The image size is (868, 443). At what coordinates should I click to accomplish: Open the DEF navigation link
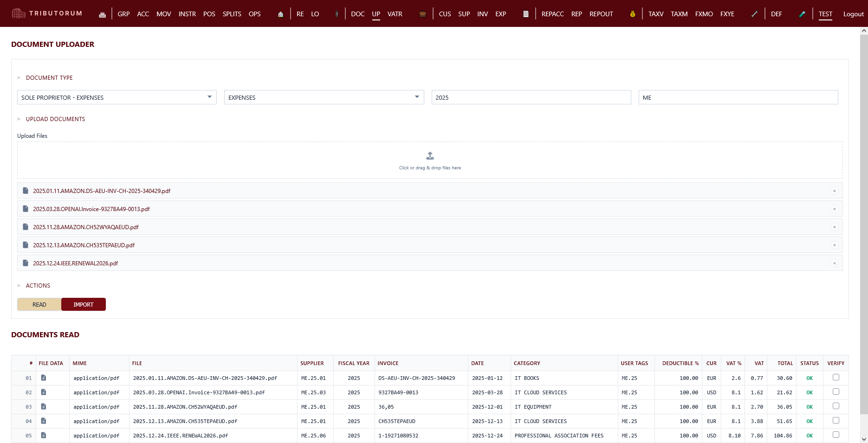click(777, 14)
